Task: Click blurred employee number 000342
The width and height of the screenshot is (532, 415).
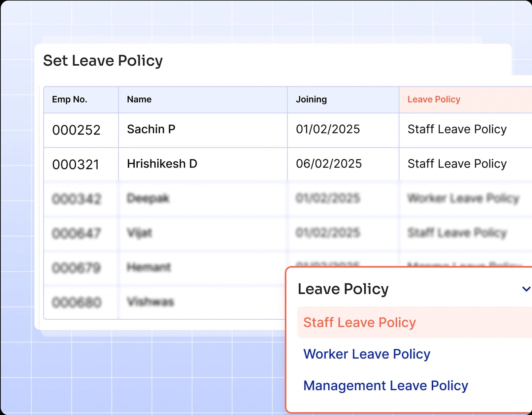Action: click(x=77, y=199)
